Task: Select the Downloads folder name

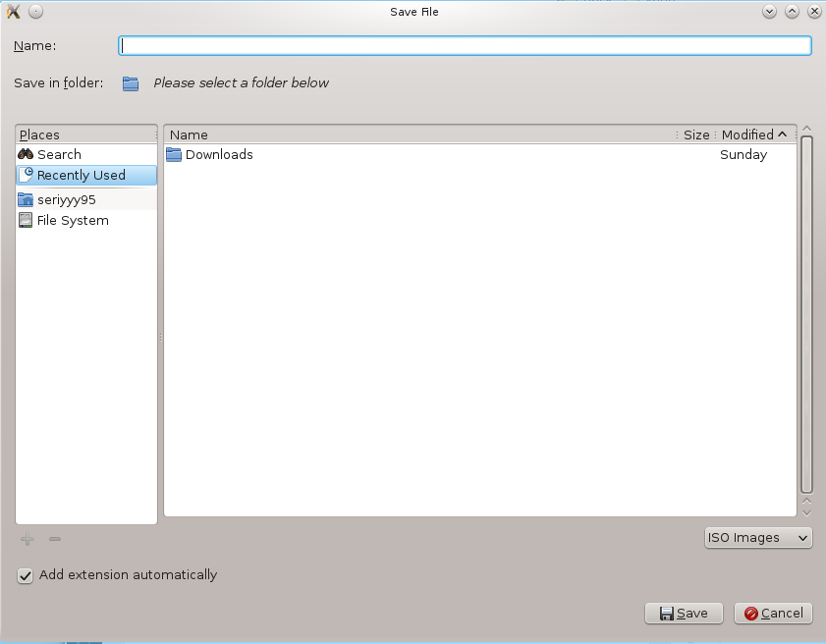Action: (219, 154)
